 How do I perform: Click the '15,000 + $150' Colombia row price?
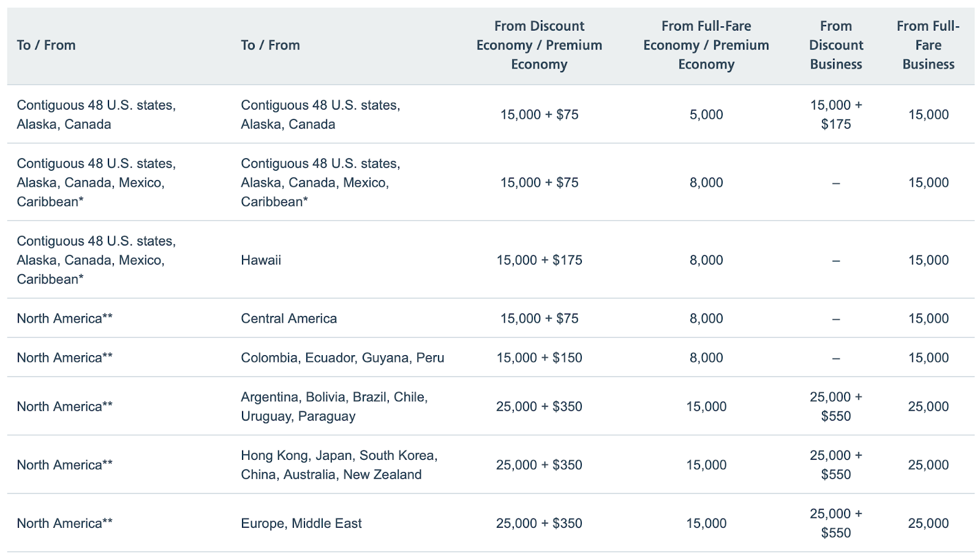coord(539,358)
